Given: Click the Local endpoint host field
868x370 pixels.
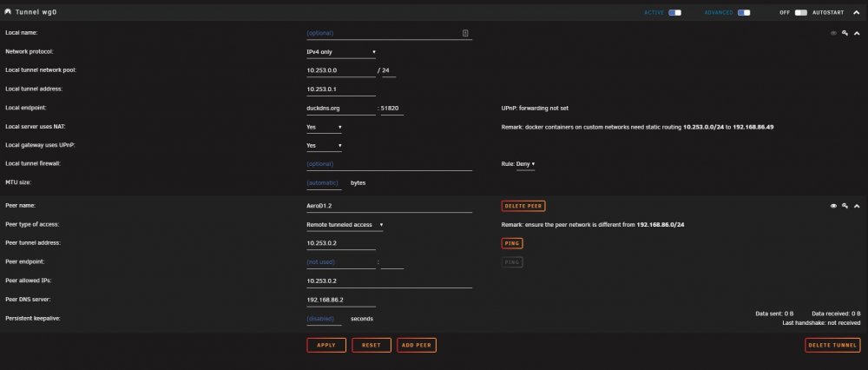Looking at the screenshot, I should point(341,108).
